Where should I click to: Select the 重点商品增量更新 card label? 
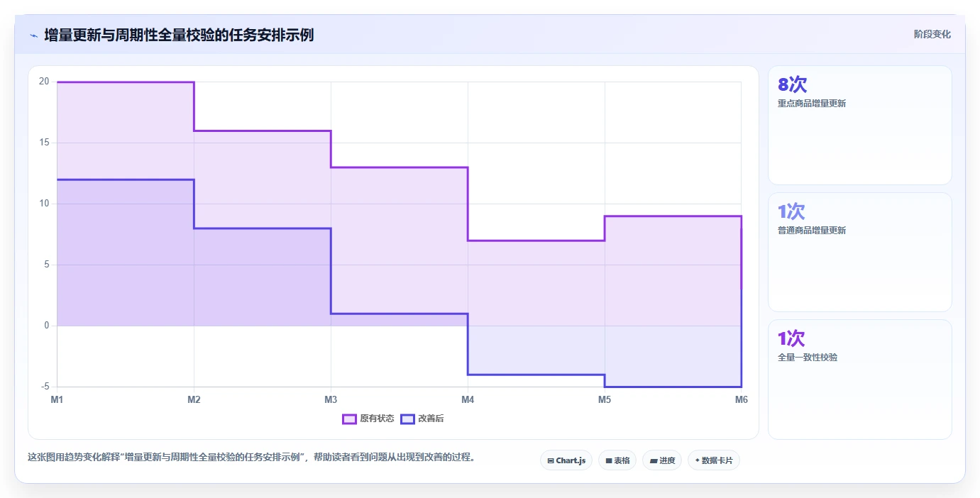click(812, 104)
